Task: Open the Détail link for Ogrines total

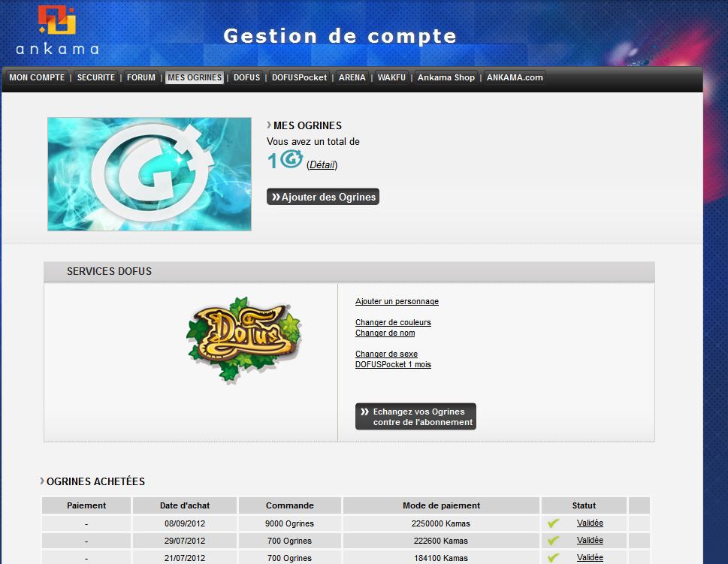Action: pos(322,164)
